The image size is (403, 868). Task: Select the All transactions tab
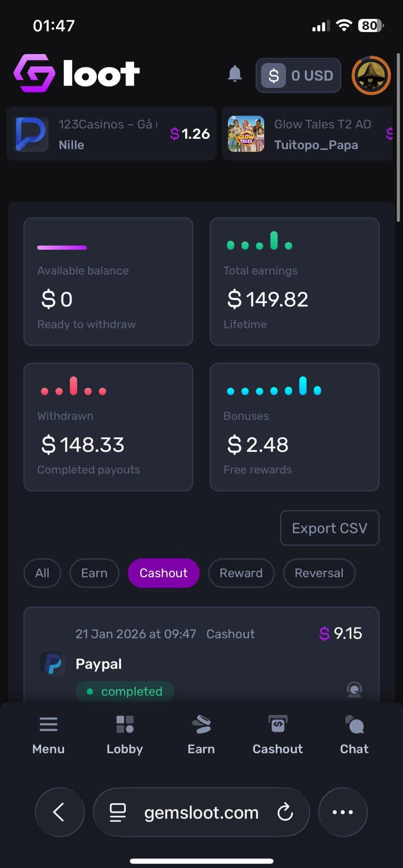click(x=42, y=573)
